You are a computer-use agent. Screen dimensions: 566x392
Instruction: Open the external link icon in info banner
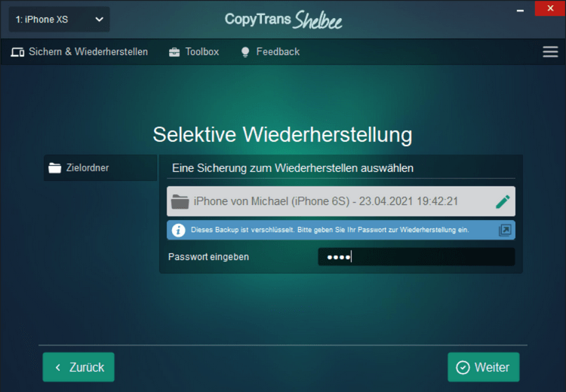[x=505, y=230]
